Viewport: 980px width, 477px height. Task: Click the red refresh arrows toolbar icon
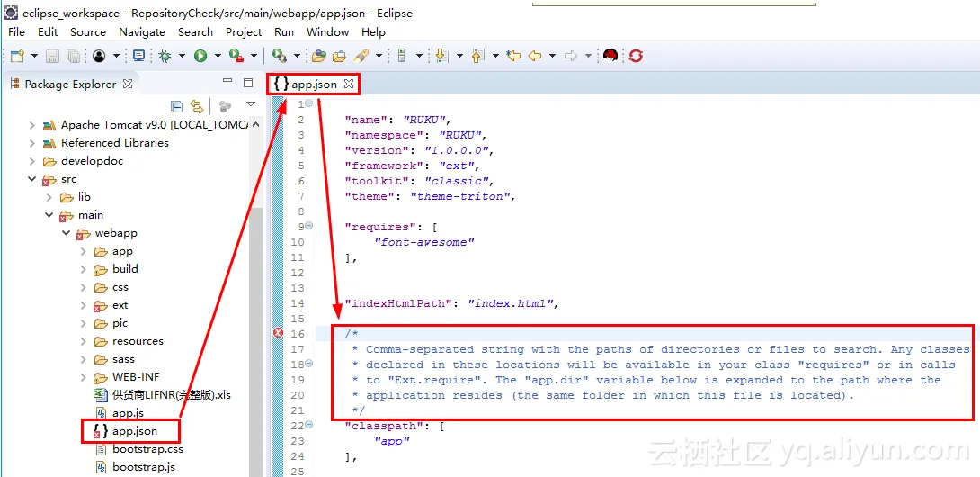pos(637,56)
